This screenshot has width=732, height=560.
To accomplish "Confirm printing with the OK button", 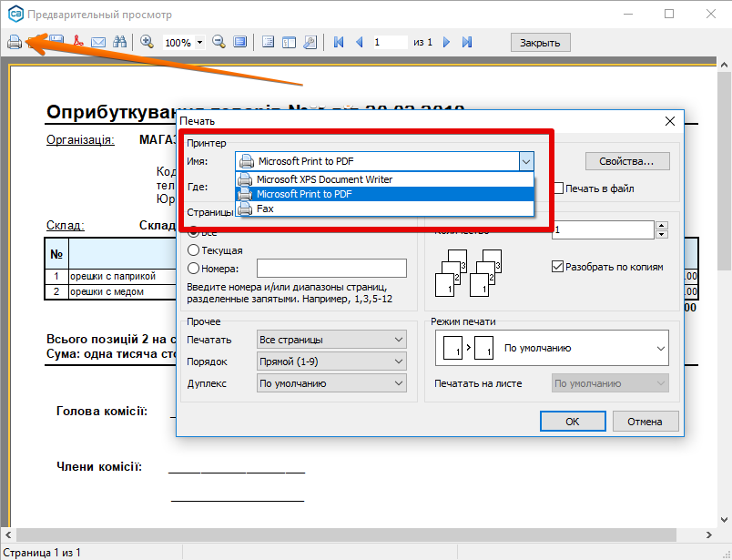I will pos(573,422).
